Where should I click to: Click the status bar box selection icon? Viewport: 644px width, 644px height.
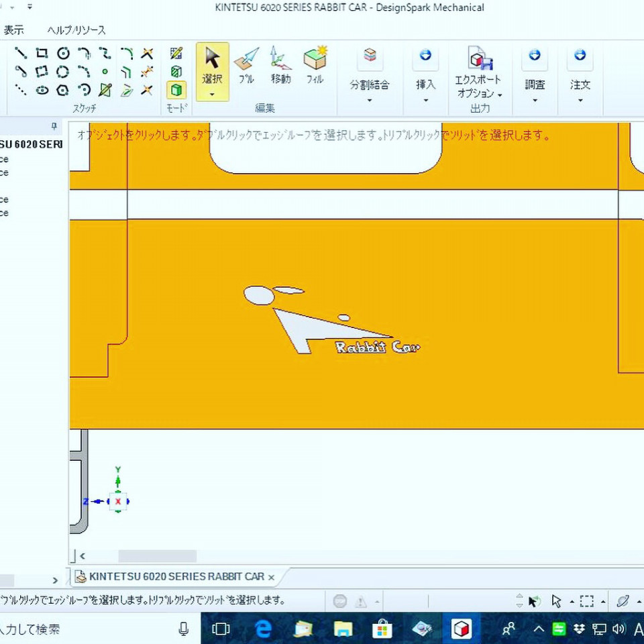tap(587, 601)
